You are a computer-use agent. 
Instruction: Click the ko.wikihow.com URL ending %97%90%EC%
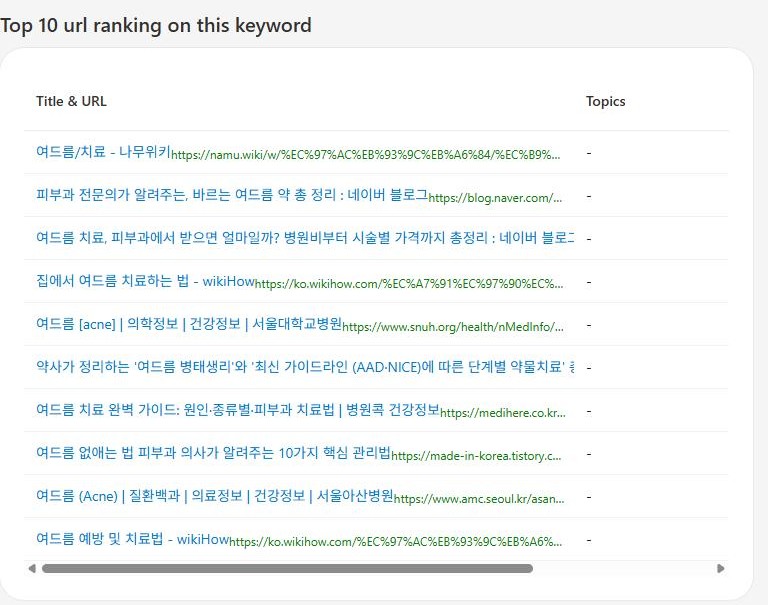(409, 284)
